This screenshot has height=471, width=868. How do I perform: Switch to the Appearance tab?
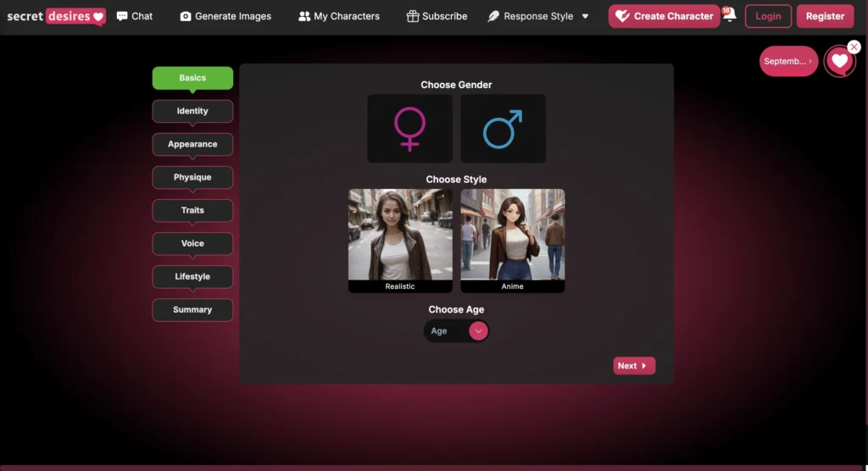click(x=192, y=144)
